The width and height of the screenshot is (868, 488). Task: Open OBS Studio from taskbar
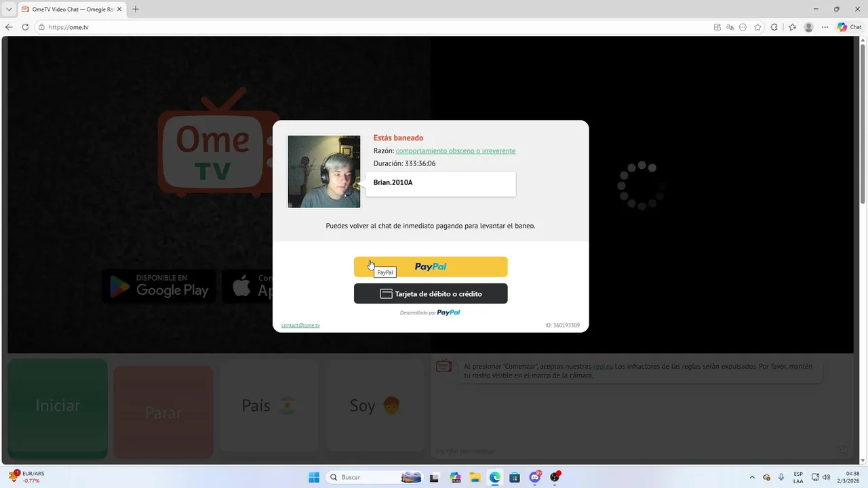tap(555, 477)
